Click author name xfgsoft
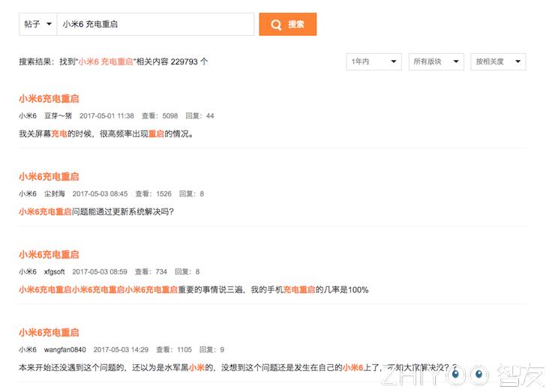 54,272
